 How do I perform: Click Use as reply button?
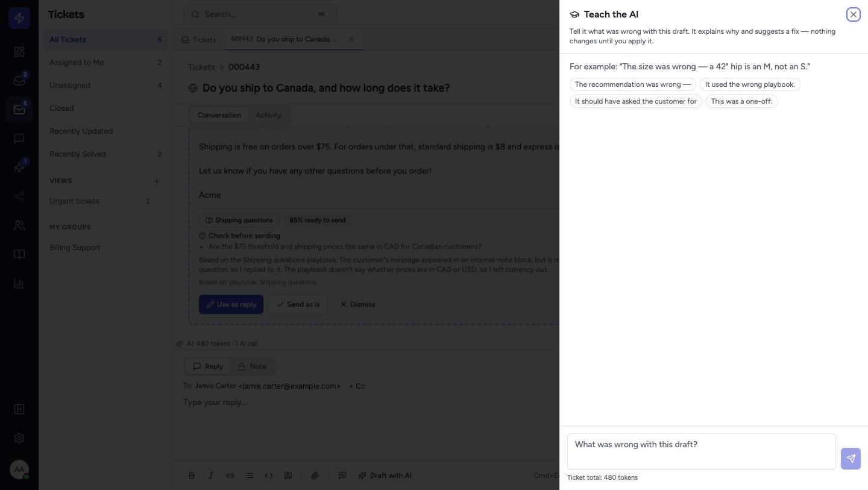pos(231,304)
